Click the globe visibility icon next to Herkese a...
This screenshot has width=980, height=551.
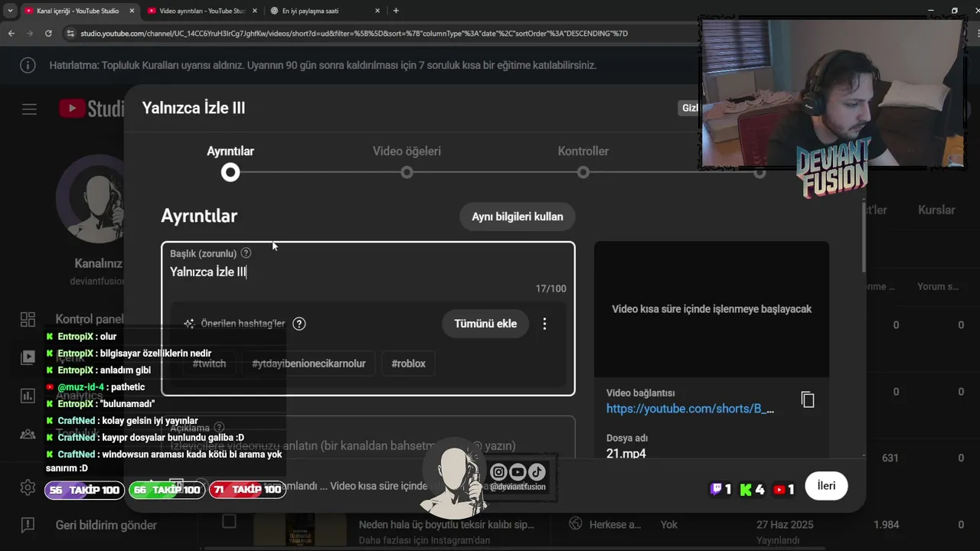click(x=576, y=524)
